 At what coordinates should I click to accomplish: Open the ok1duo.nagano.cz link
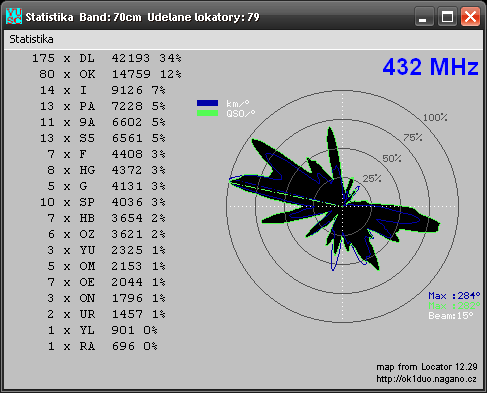[426, 379]
